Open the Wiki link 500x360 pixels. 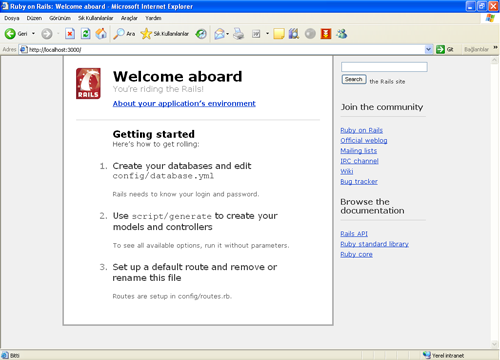point(347,171)
